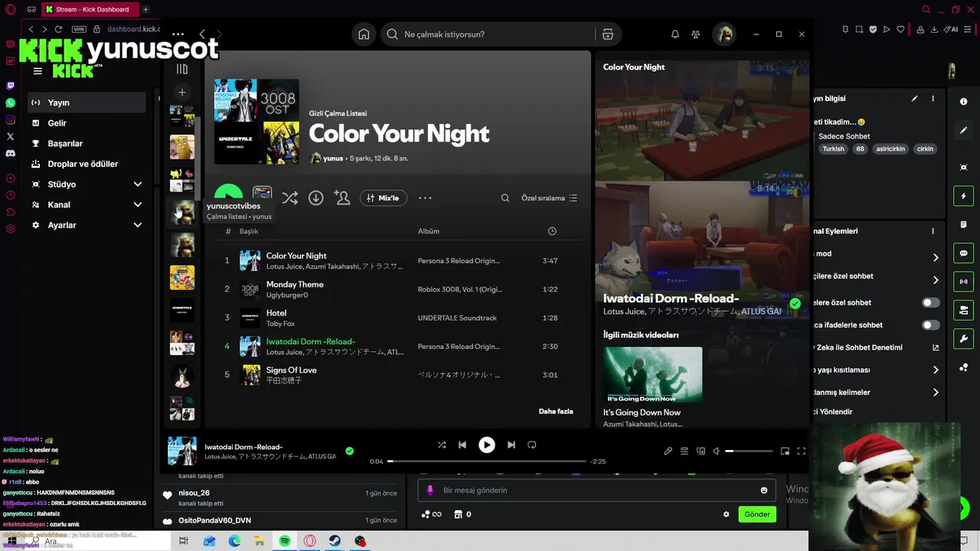The image size is (980, 551).
Task: Open Yayın menu in Kick sidebar
Action: pos(86,103)
